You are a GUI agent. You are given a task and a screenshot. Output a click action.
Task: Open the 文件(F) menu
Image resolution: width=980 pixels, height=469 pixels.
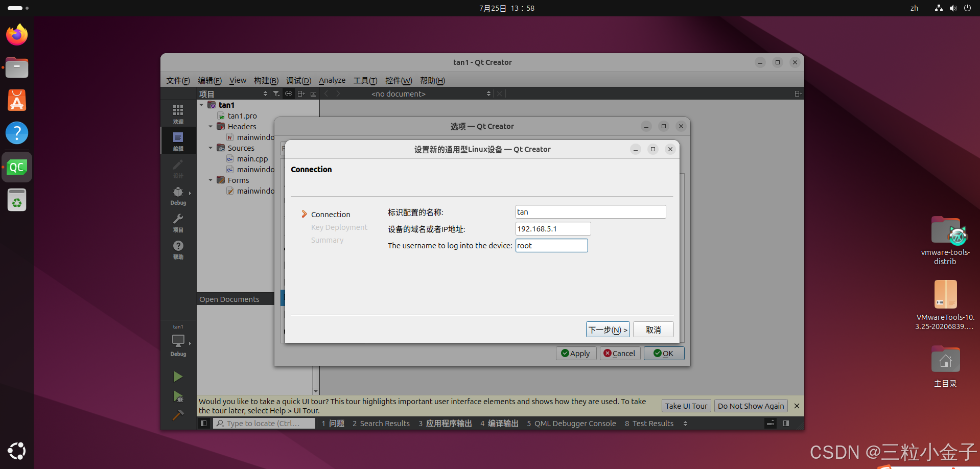click(x=178, y=80)
